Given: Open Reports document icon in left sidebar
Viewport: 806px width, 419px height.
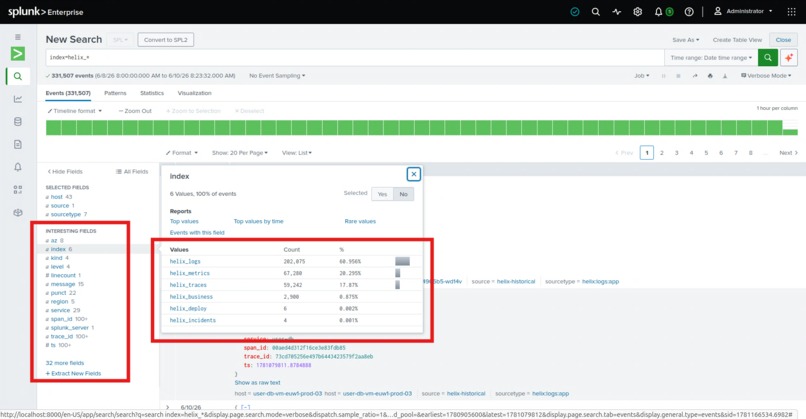Looking at the screenshot, I should 17,144.
